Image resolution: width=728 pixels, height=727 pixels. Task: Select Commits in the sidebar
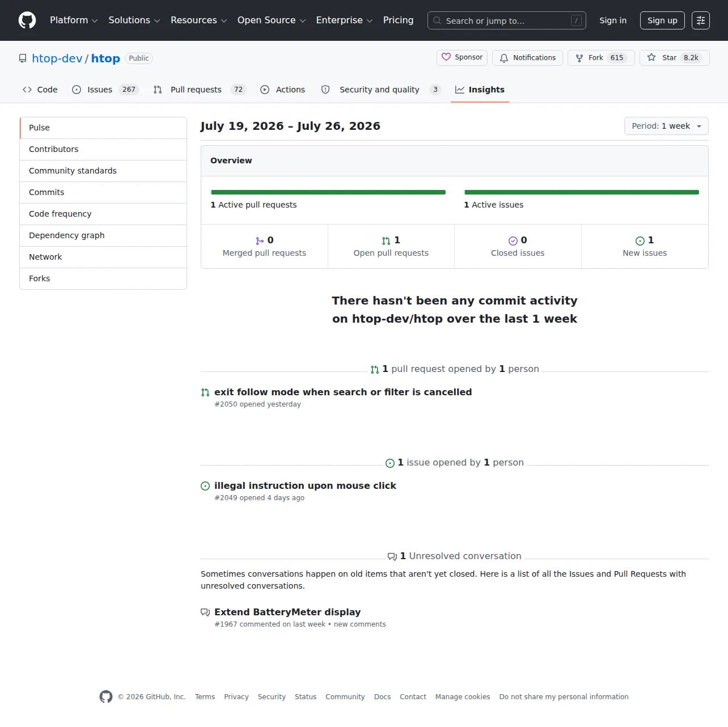tap(103, 192)
